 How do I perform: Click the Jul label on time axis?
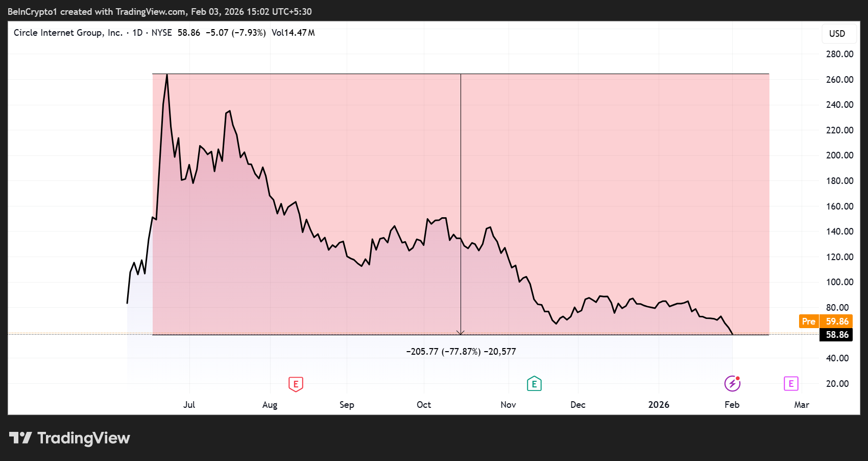189,405
